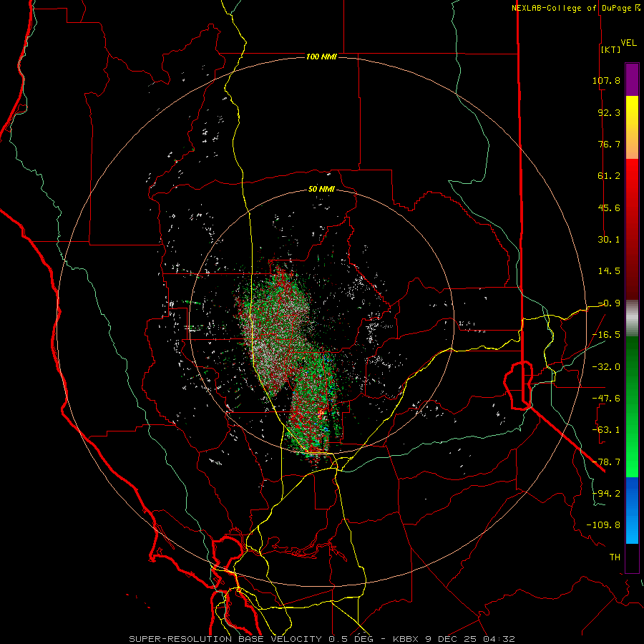Click the yellow segment of color bar

click(632, 127)
